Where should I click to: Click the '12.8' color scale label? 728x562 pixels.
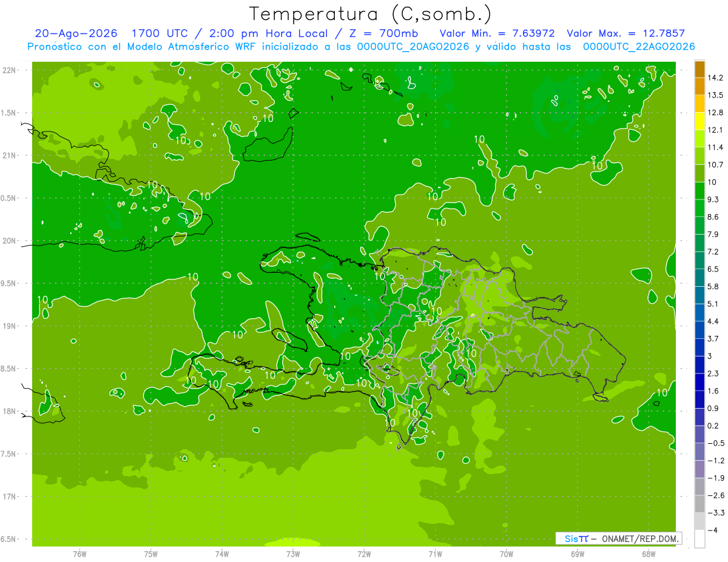716,113
